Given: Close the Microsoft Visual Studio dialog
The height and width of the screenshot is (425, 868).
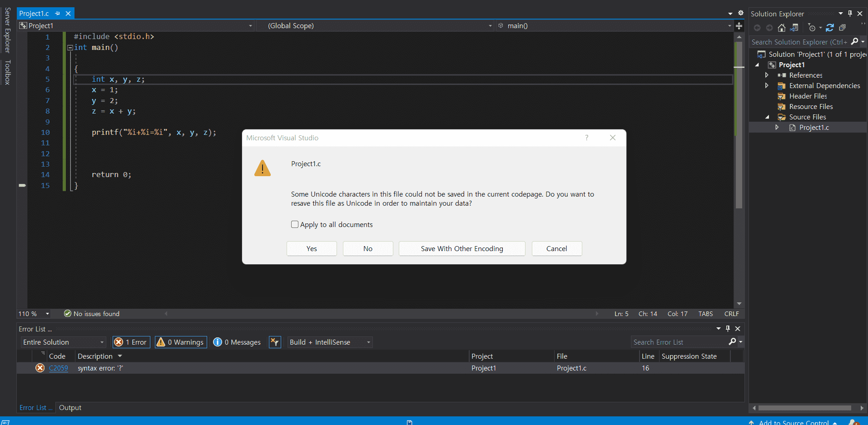Looking at the screenshot, I should (x=613, y=138).
